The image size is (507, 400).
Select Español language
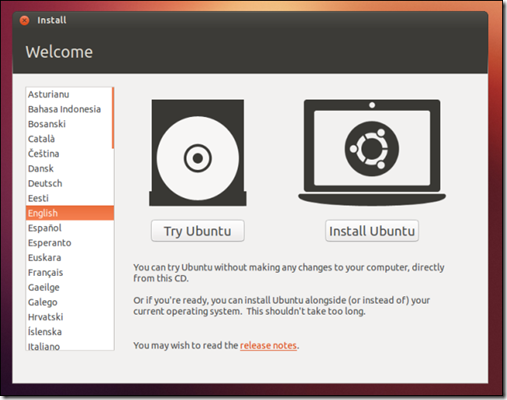pyautogui.click(x=69, y=228)
